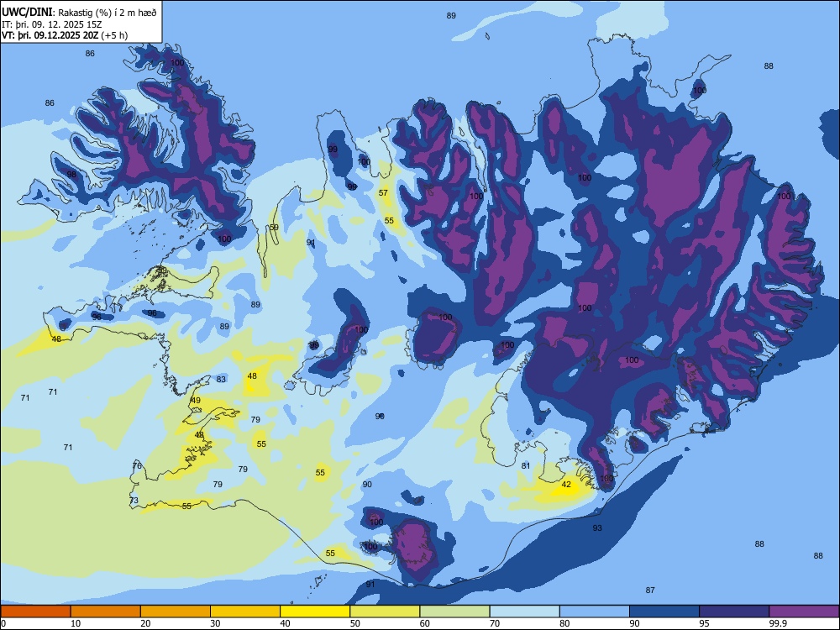Viewport: 840px width, 630px height.
Task: Click the '49' humidity value on the map
Action: coord(196,400)
